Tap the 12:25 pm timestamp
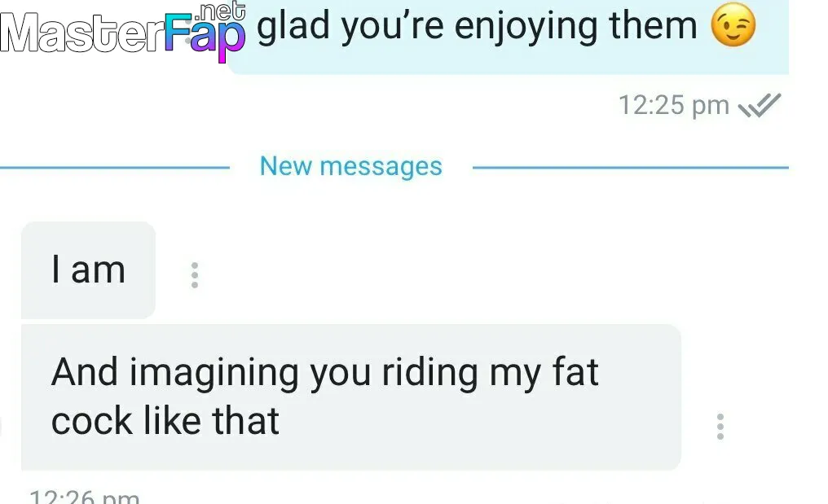This screenshot has height=504, width=828. tap(673, 105)
